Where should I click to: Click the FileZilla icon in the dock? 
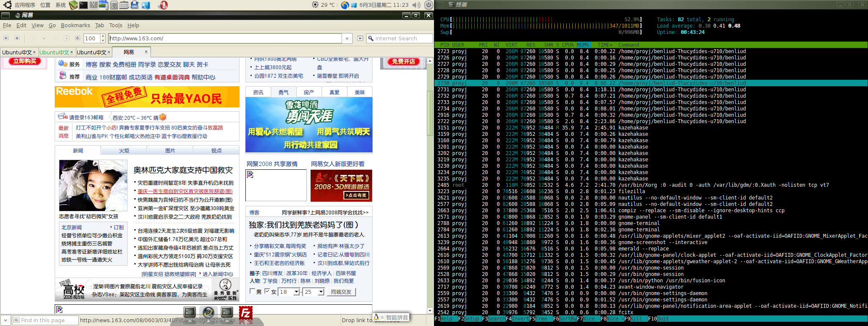click(246, 313)
